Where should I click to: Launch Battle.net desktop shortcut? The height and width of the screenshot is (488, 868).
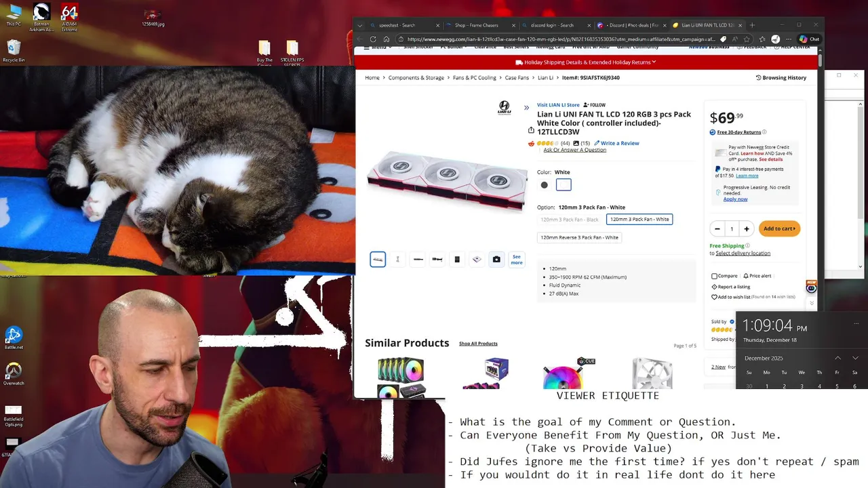pos(14,338)
